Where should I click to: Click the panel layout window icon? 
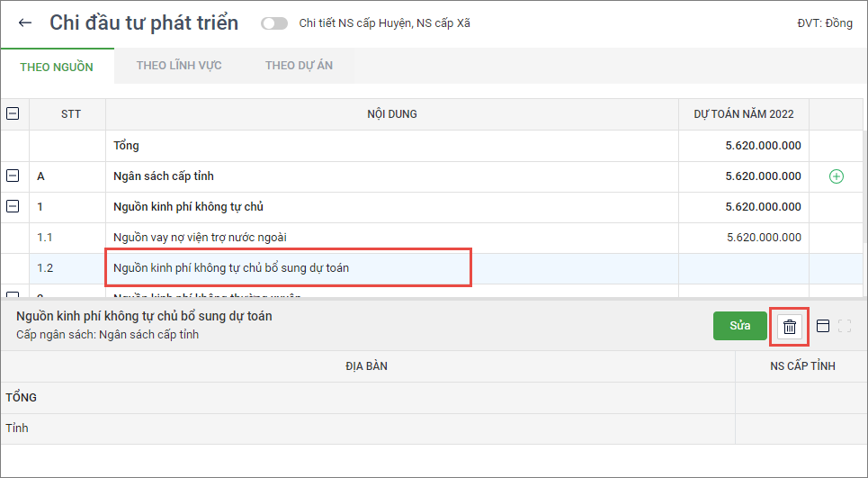pyautogui.click(x=823, y=327)
